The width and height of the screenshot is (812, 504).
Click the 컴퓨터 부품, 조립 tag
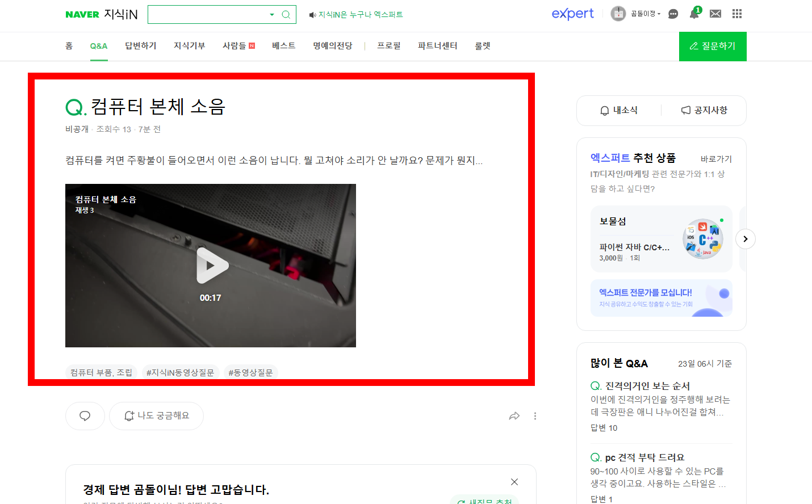[101, 372]
